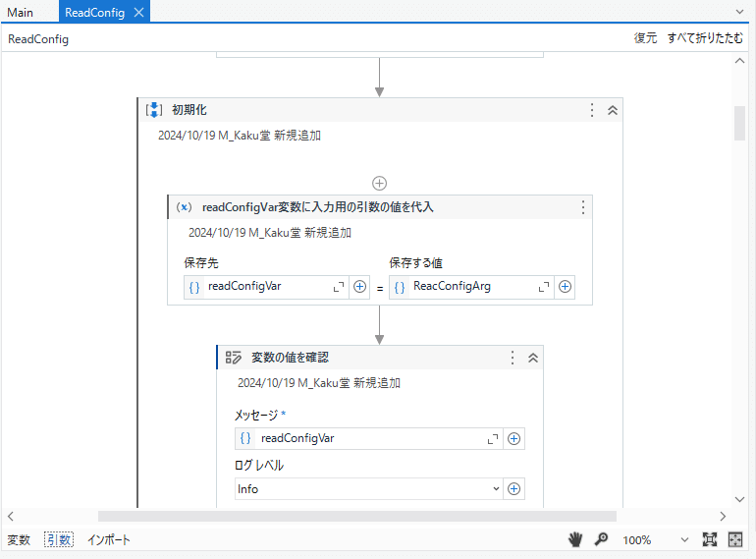
Task: Add activity via plus inside 初期化
Action: tap(379, 184)
